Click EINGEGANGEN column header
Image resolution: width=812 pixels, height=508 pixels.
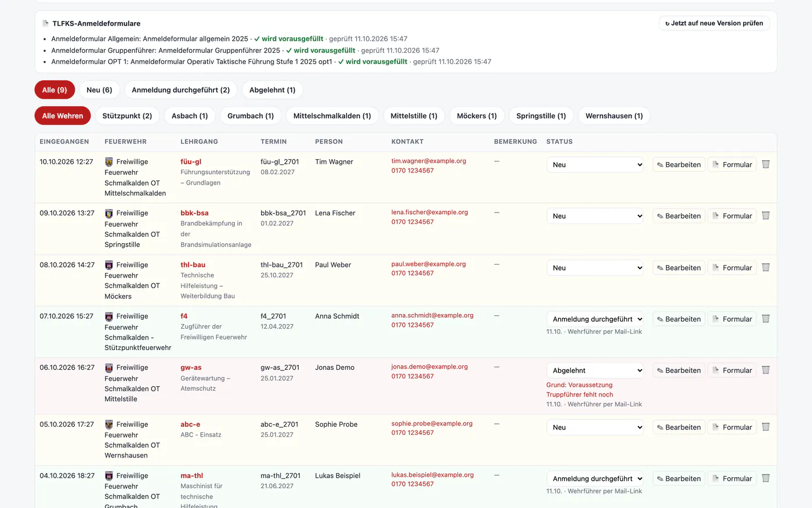[64, 142]
